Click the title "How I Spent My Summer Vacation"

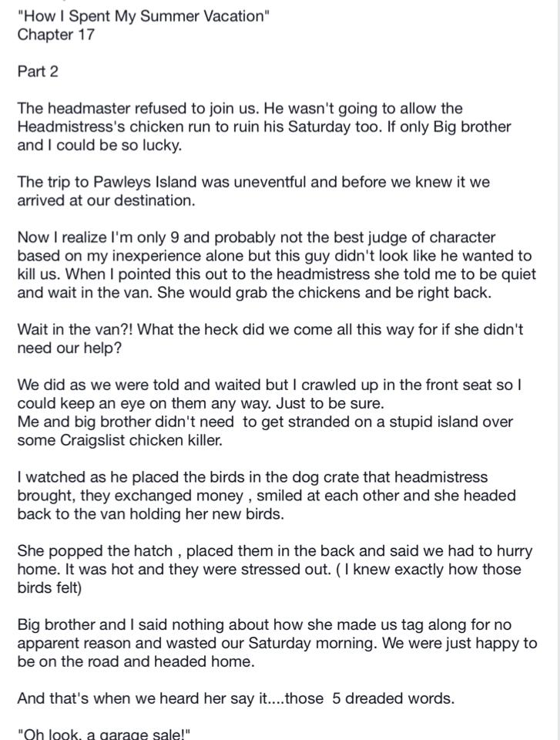(x=143, y=16)
